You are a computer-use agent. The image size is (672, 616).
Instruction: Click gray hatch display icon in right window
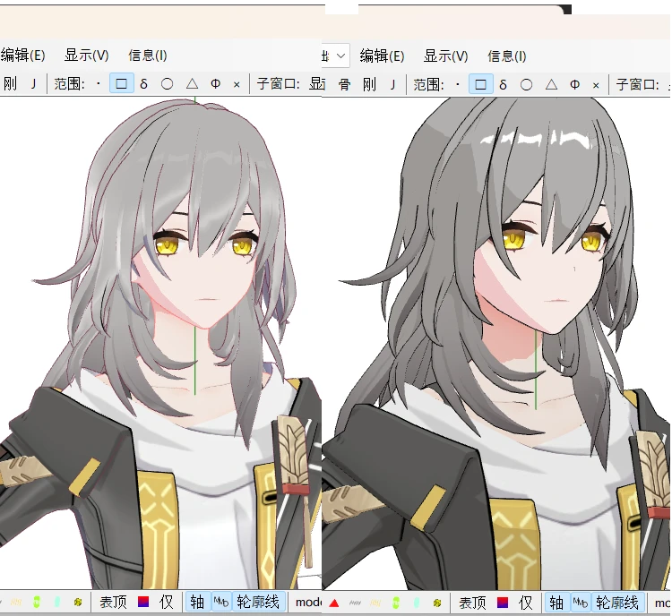click(x=355, y=603)
